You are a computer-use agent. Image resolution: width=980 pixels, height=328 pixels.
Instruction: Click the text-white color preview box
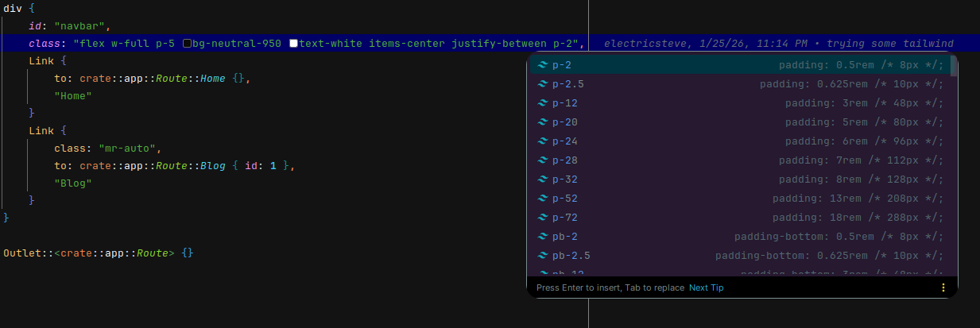click(294, 43)
